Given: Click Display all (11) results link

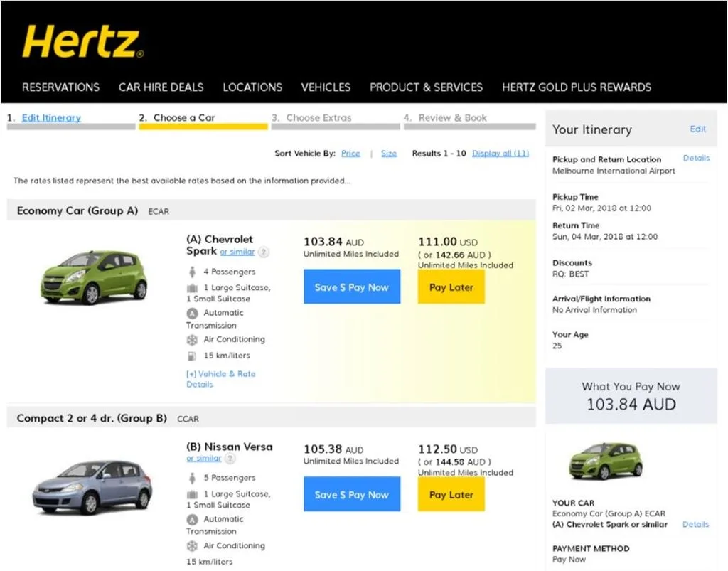Looking at the screenshot, I should tap(500, 154).
